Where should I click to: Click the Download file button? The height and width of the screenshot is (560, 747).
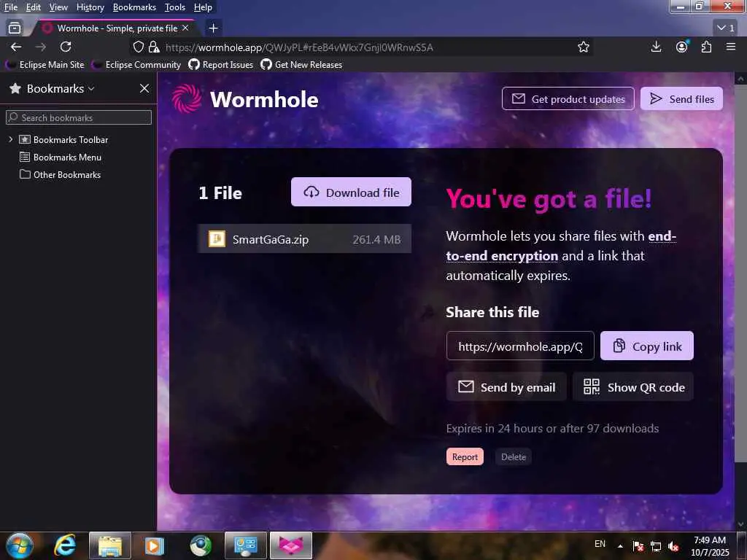click(x=351, y=192)
